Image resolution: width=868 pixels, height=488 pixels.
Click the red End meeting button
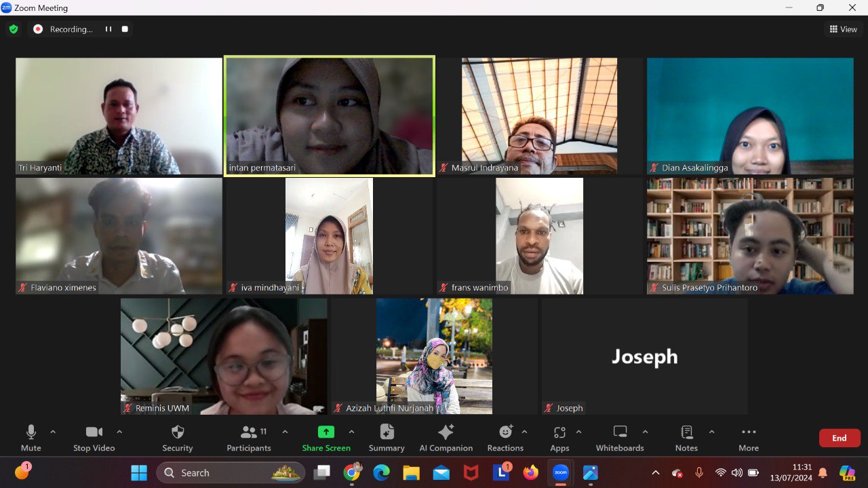pos(840,438)
